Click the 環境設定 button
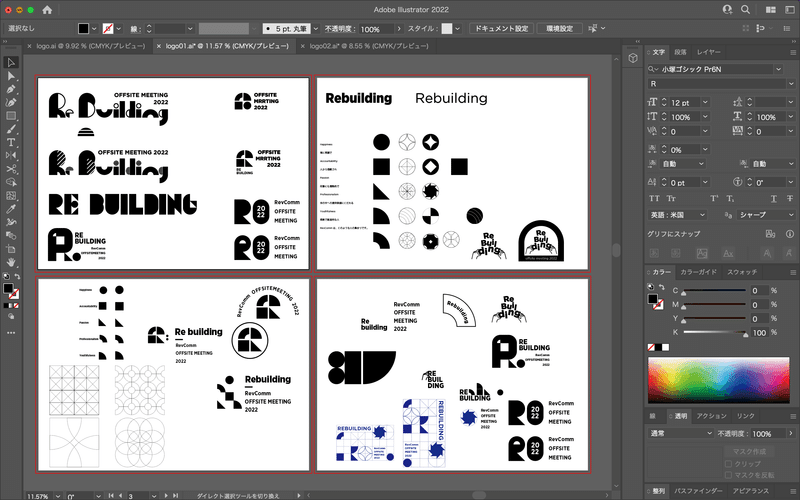The image size is (800, 500). click(560, 29)
